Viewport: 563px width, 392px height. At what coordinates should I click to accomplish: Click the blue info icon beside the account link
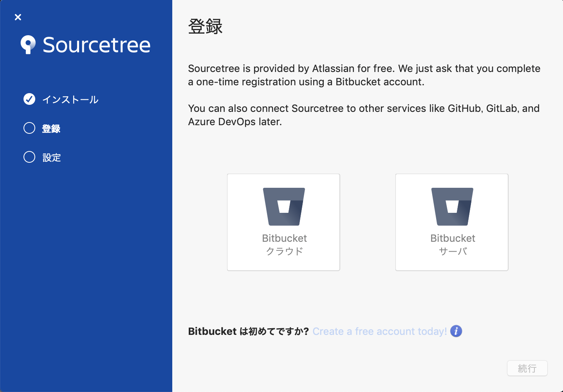tap(456, 331)
